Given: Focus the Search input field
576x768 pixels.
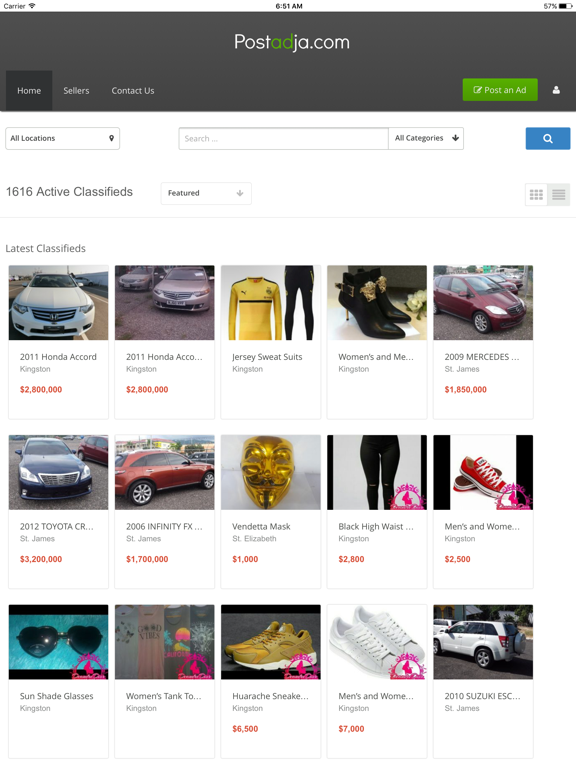Looking at the screenshot, I should [x=284, y=139].
